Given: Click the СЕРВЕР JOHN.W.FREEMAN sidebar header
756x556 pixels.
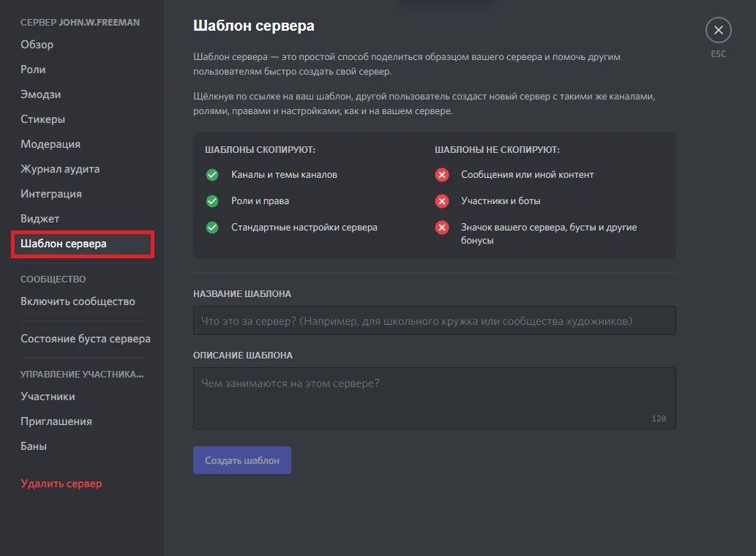Looking at the screenshot, I should click(80, 23).
